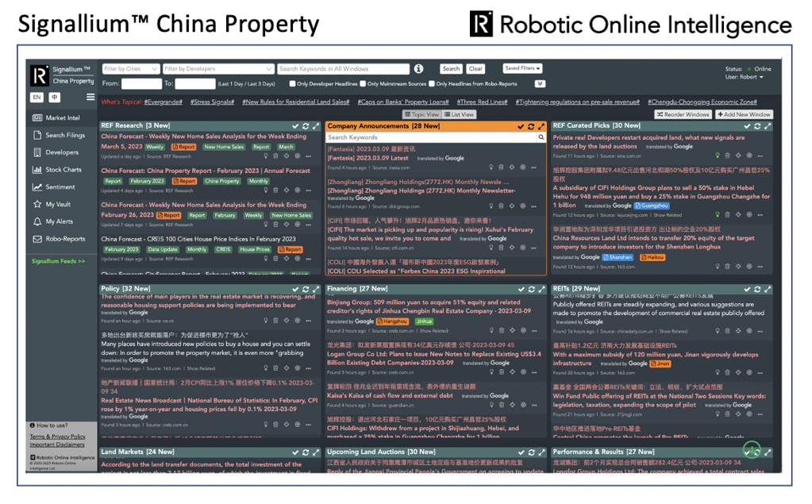
Task: Refresh the Company Announcements window
Action: tap(531, 126)
